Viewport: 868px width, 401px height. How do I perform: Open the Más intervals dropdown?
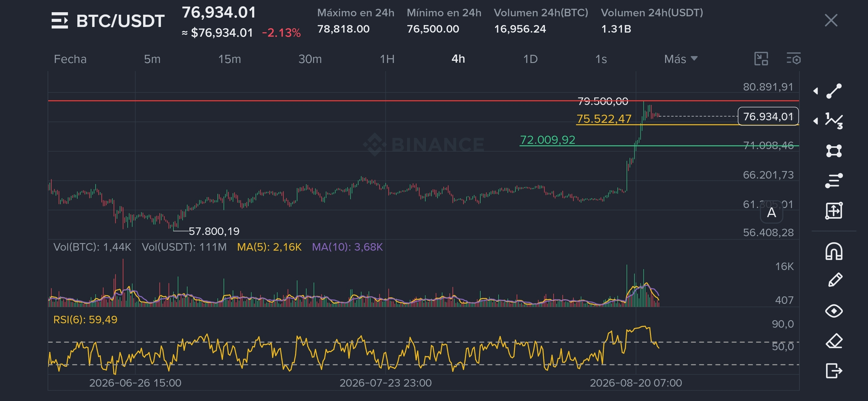coord(681,59)
